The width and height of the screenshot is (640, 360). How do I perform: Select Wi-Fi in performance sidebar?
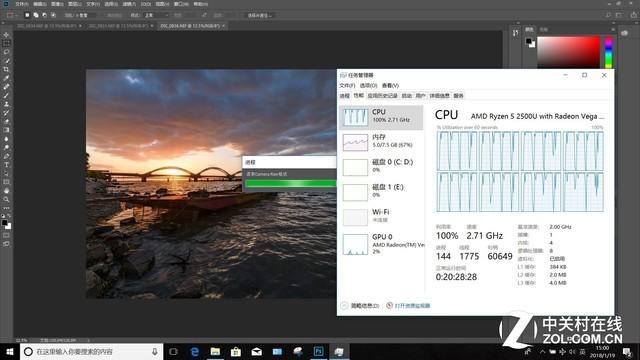[380, 216]
